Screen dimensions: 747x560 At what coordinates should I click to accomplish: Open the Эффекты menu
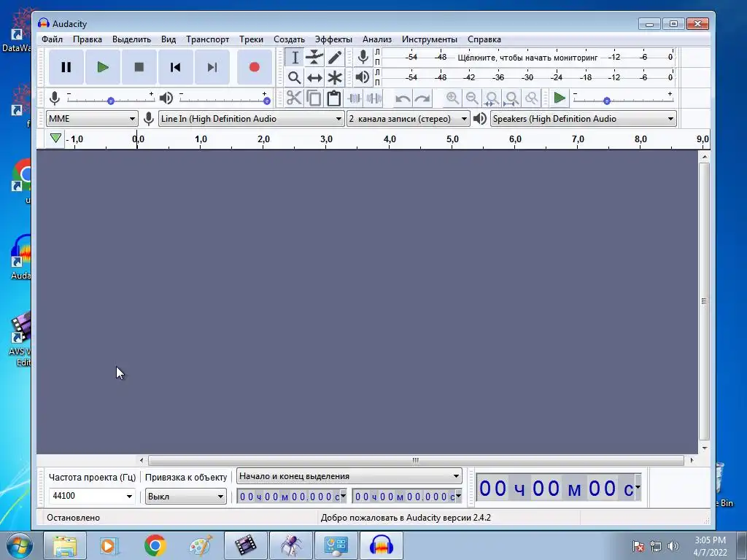tap(333, 39)
